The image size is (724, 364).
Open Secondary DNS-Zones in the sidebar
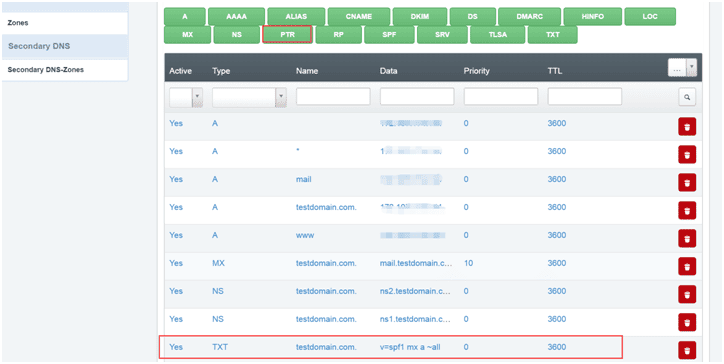pos(65,70)
